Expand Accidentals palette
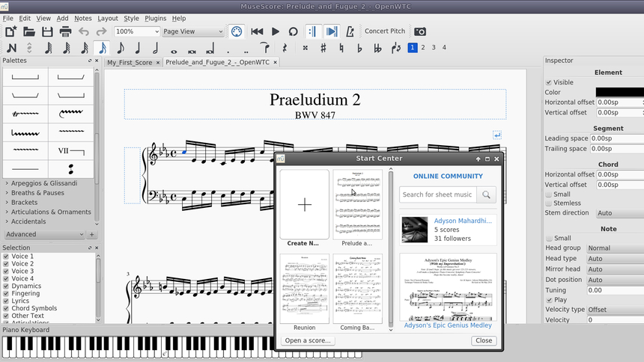Image resolution: width=644 pixels, height=362 pixels. point(28,221)
